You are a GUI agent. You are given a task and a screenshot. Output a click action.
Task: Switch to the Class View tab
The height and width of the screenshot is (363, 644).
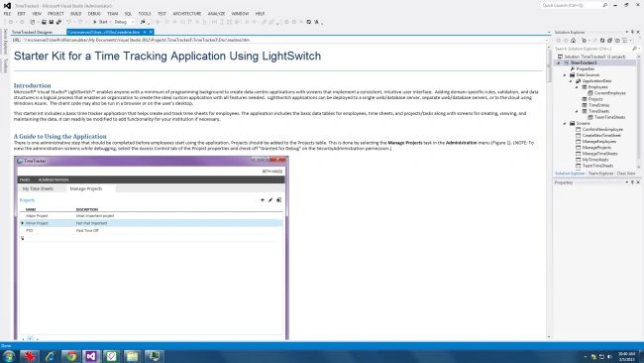626,174
